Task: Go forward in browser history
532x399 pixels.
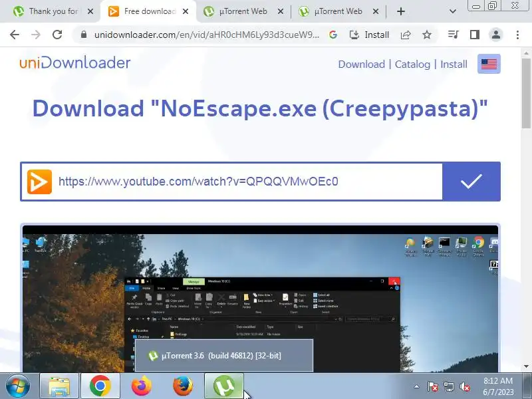Action: tap(36, 35)
